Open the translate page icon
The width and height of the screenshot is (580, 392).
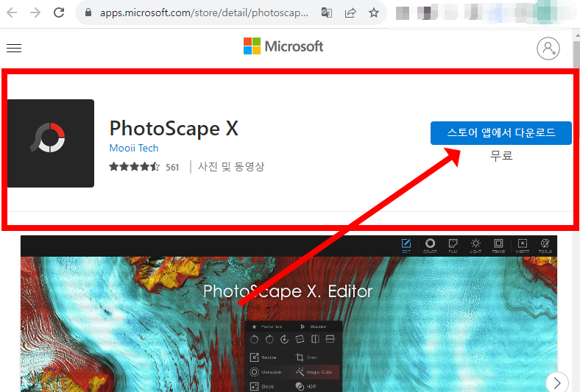327,13
